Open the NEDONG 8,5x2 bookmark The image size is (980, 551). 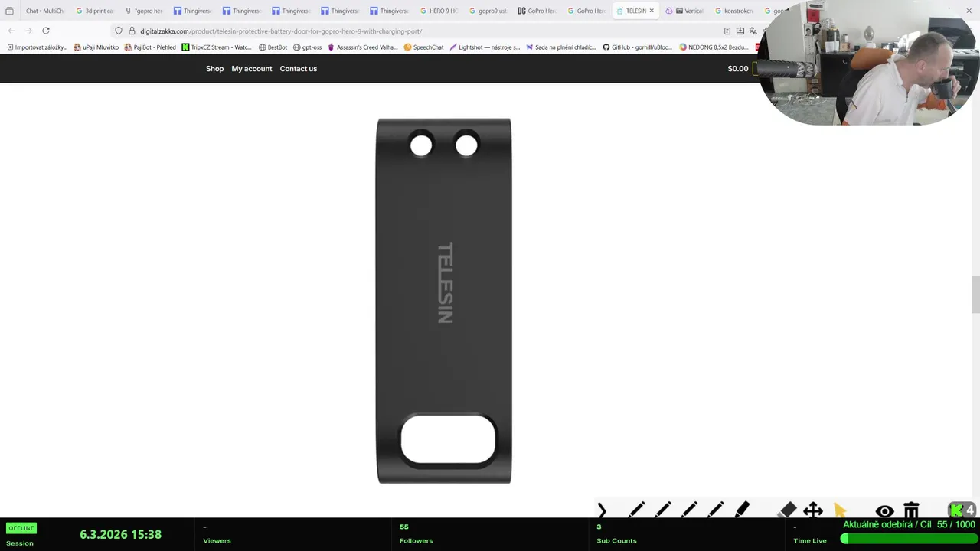714,47
